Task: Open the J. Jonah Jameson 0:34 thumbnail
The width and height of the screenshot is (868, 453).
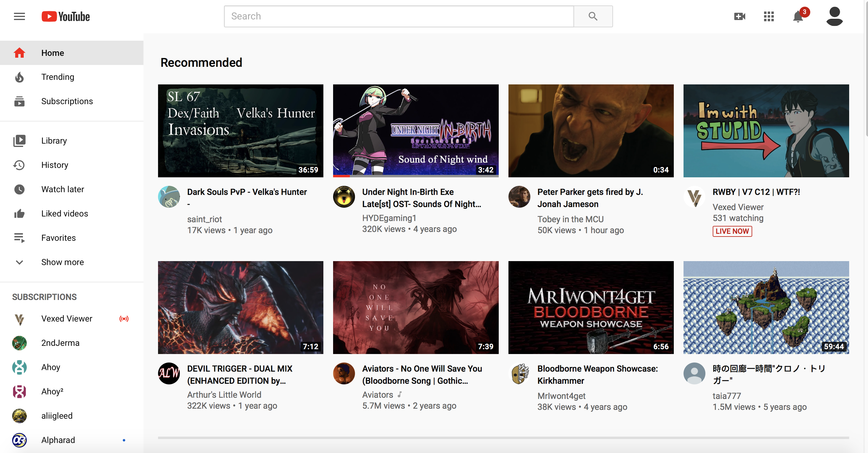Action: 591,131
